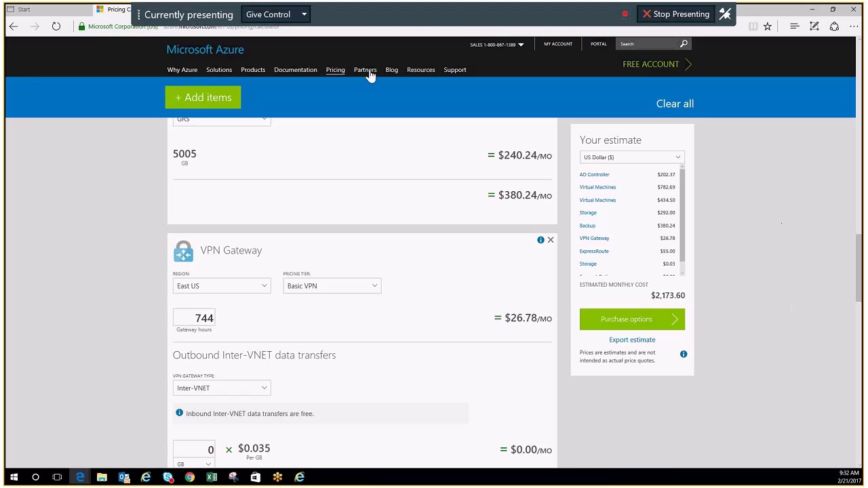Open the Edge Hub lines icon

[x=795, y=26]
